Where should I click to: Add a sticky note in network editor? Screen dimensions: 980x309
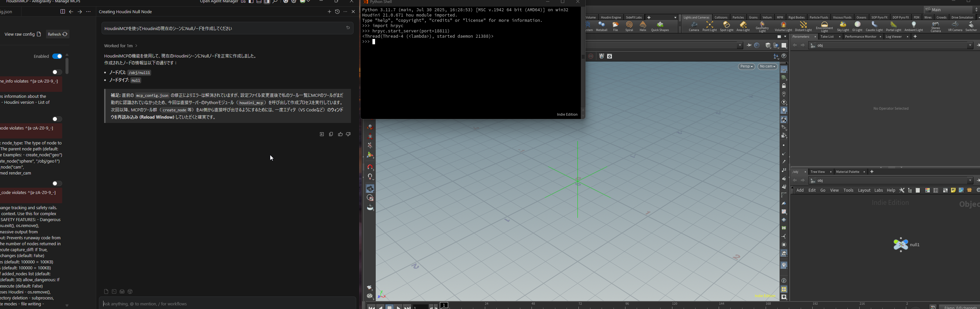(x=953, y=190)
